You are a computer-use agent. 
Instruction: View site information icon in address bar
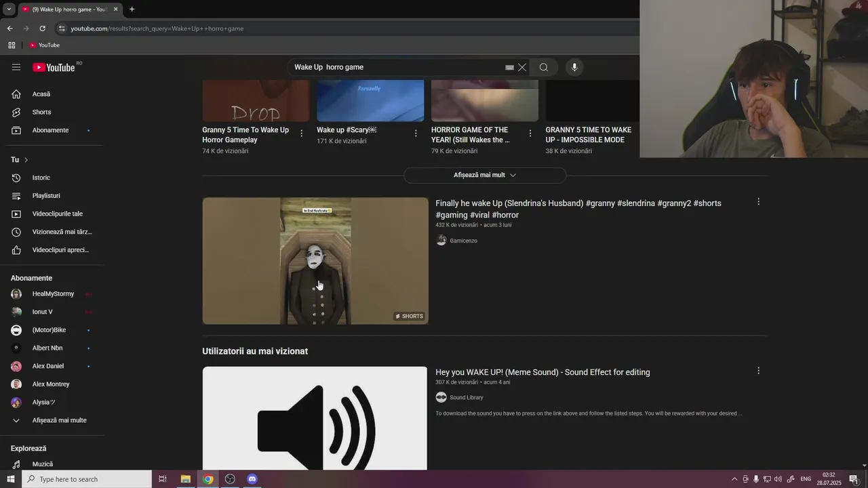point(62,28)
